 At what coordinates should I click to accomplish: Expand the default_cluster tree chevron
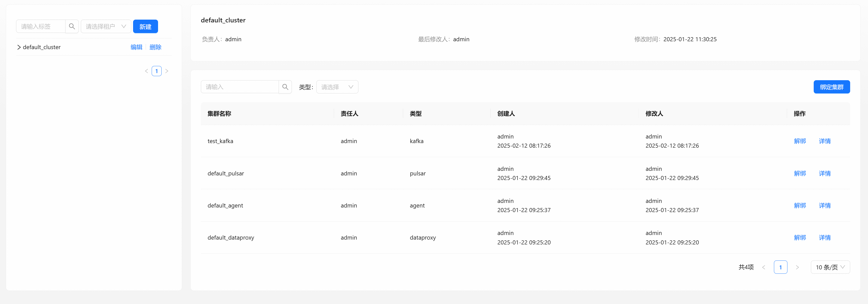pos(19,47)
